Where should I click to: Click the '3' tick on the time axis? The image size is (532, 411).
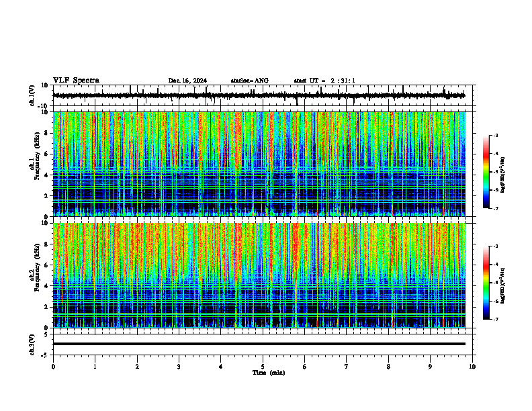[x=179, y=367]
